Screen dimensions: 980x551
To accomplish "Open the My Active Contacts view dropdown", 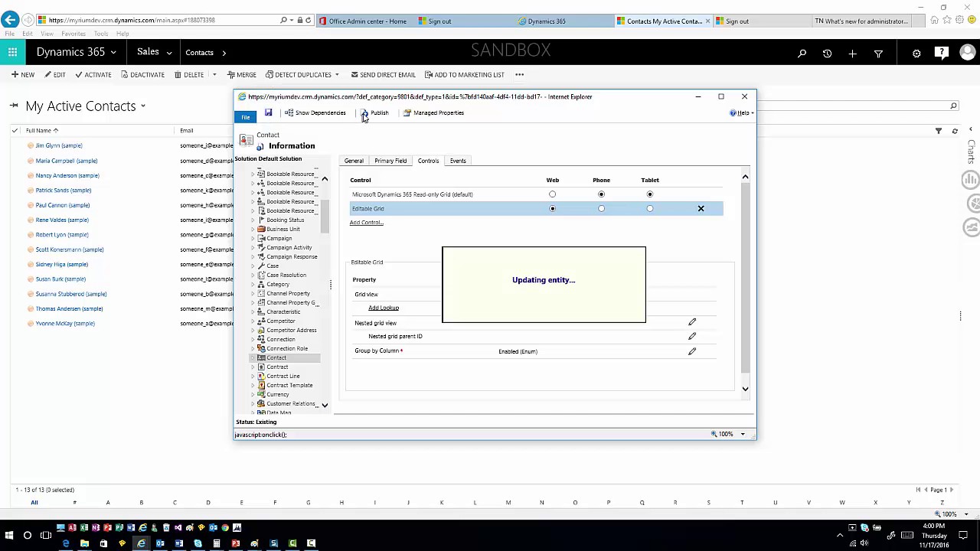I will point(143,106).
